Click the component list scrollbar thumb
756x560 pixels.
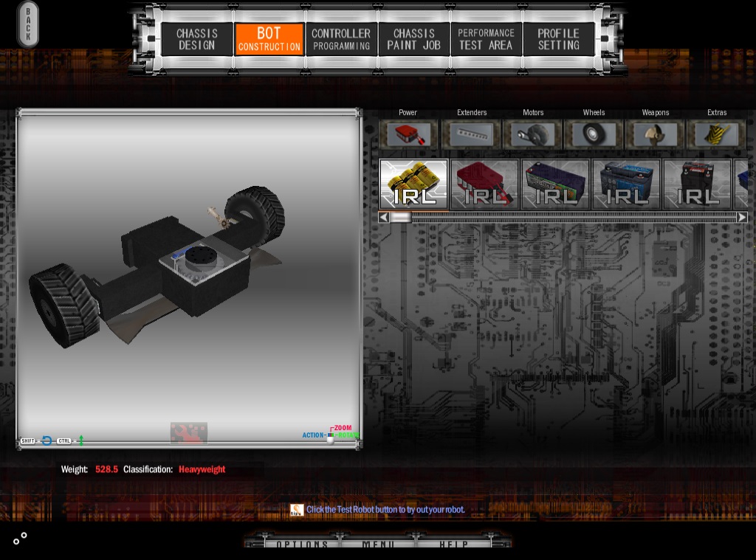click(400, 218)
